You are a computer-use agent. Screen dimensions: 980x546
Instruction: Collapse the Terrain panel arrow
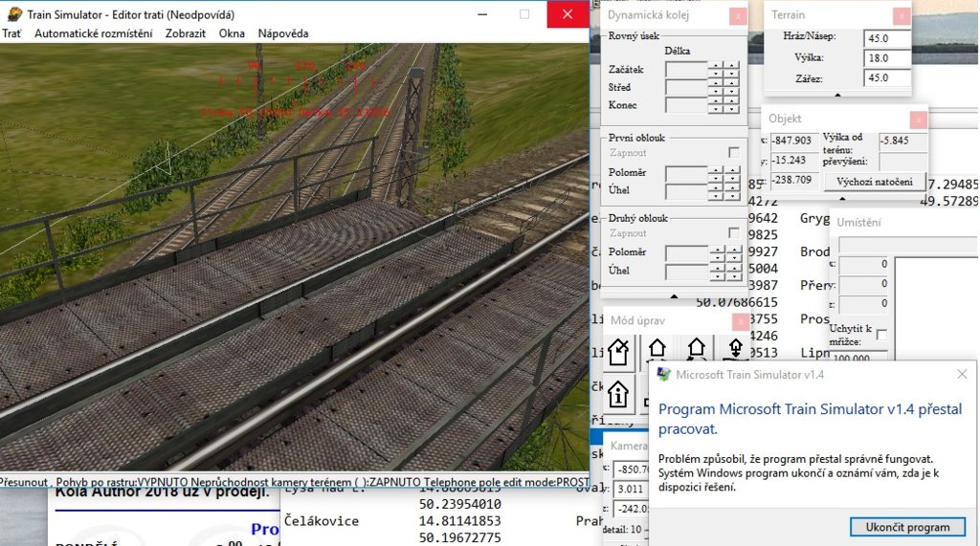click(837, 95)
